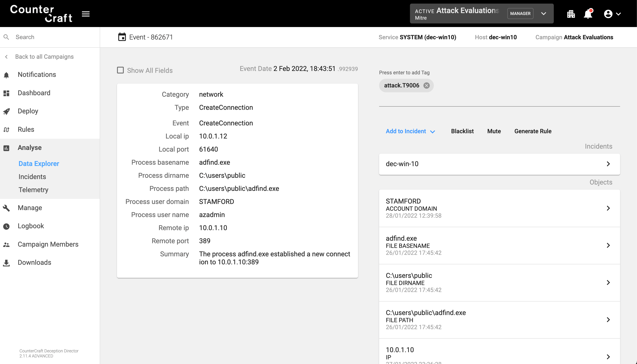
Task: Open the dec-win-10 incident row
Action: [x=499, y=164]
